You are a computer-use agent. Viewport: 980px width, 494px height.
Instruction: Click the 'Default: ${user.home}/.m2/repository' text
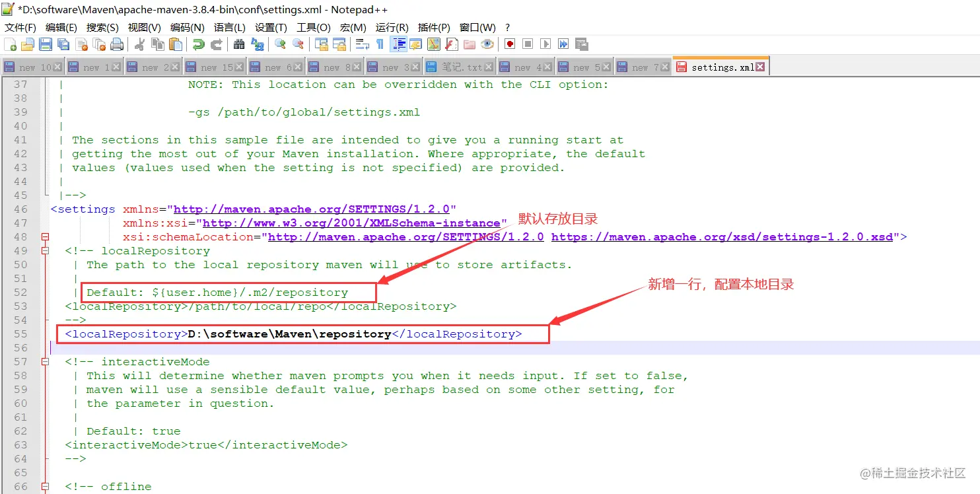(217, 292)
